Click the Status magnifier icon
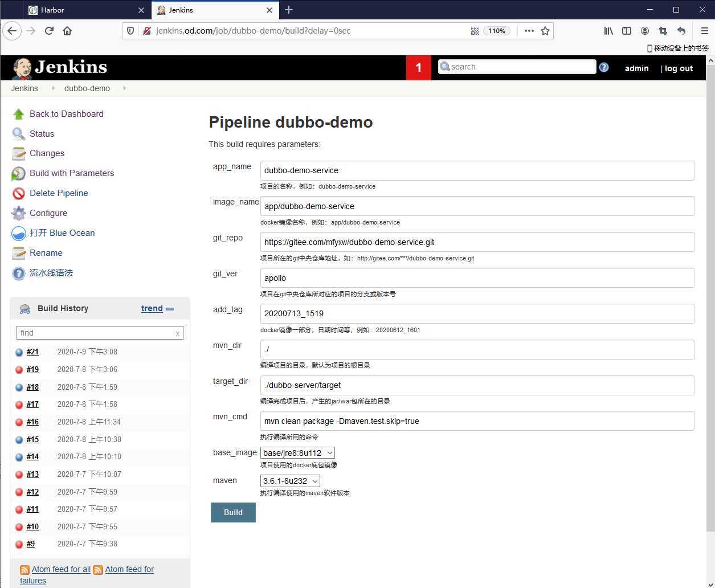Viewport: 715px width, 588px height. pos(19,134)
